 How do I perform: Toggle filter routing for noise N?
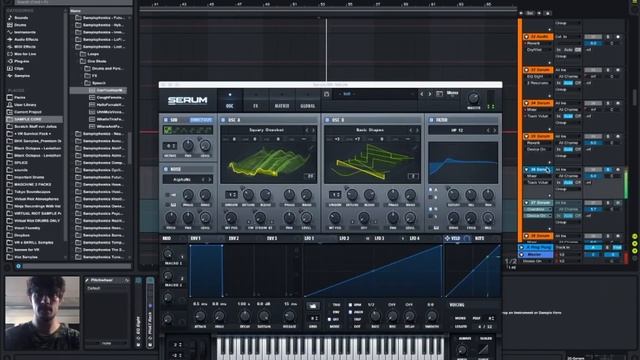point(431,209)
